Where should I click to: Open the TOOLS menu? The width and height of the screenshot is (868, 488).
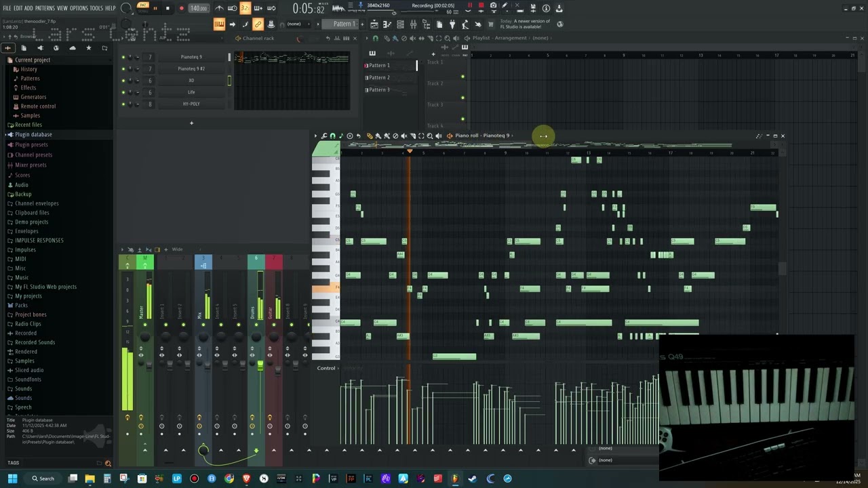96,8
